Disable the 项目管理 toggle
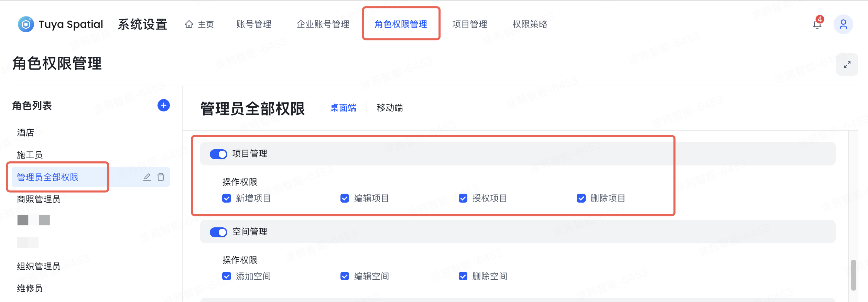 (x=218, y=154)
